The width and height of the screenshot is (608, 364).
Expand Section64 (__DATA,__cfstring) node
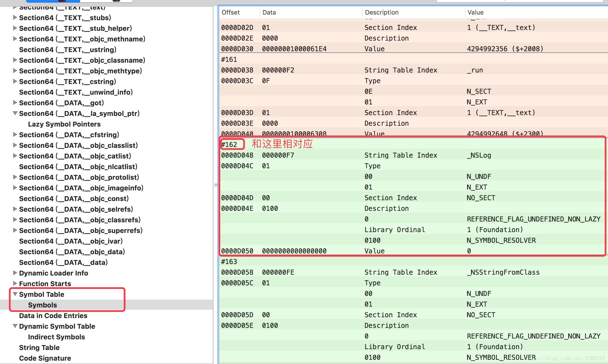(15, 134)
